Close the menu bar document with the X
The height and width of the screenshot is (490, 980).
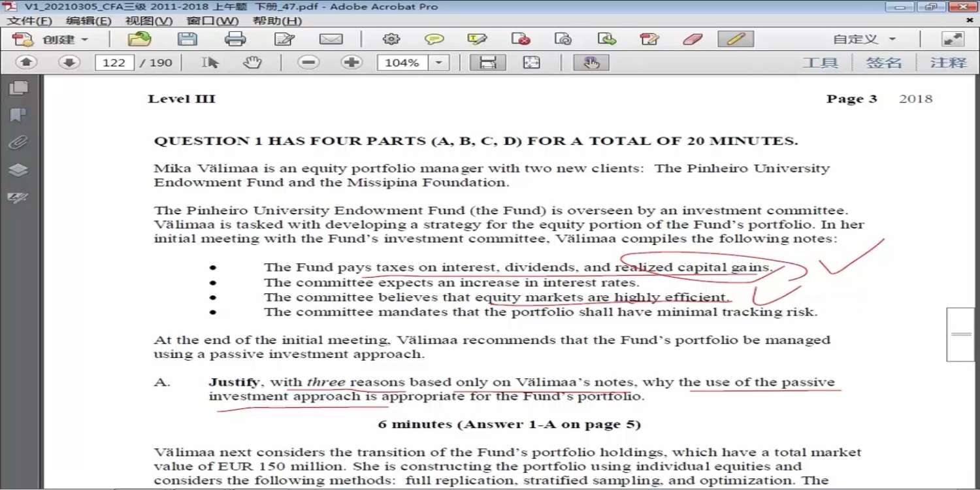point(970,21)
